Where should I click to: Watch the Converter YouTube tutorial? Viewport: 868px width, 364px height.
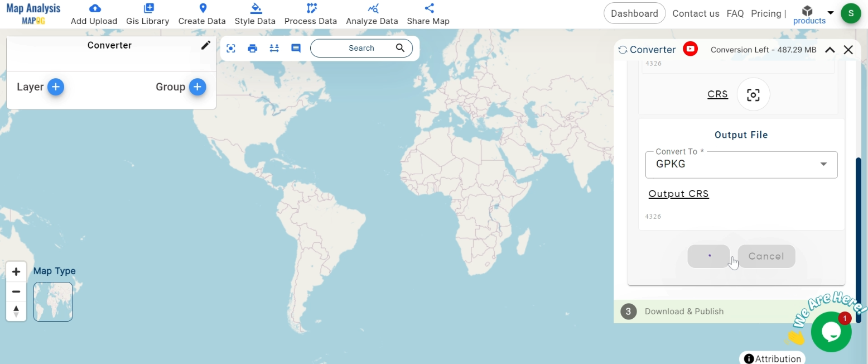tap(690, 49)
